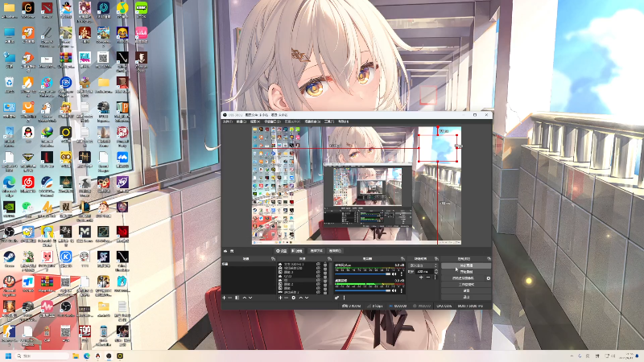644x362 pixels.
Task: Open audio mixer menu dots beside gear
Action: click(x=345, y=298)
